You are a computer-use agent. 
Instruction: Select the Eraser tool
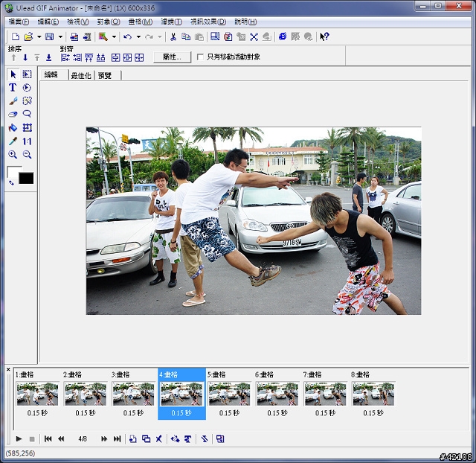(x=13, y=114)
